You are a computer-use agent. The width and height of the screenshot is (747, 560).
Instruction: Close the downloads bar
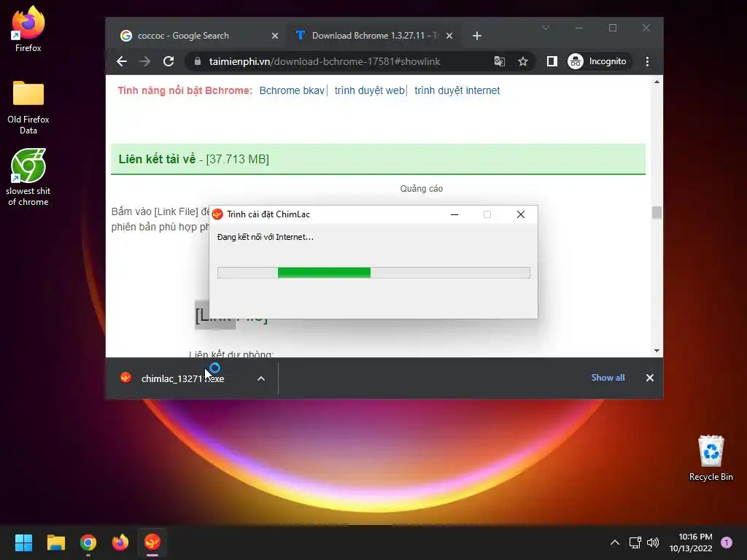tap(650, 378)
